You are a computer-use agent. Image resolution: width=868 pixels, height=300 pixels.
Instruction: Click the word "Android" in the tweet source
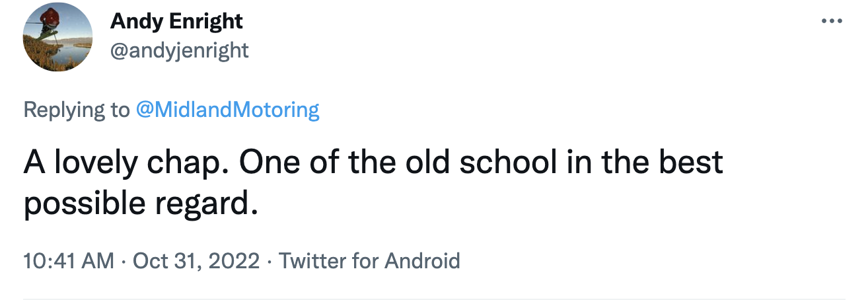click(422, 260)
